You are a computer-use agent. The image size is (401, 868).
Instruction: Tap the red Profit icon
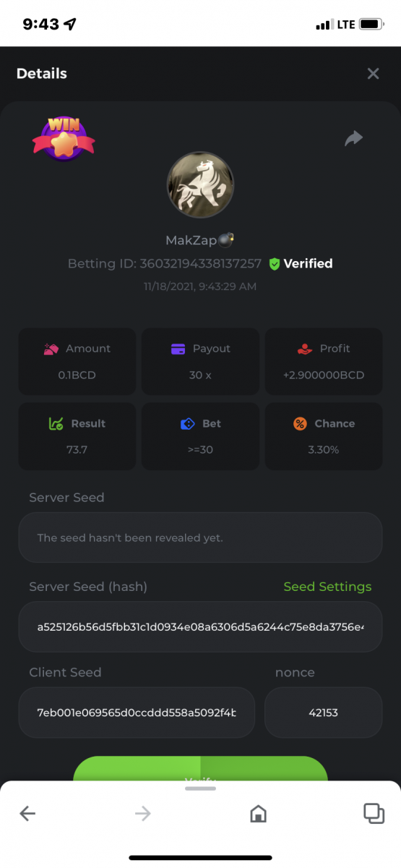(x=305, y=349)
